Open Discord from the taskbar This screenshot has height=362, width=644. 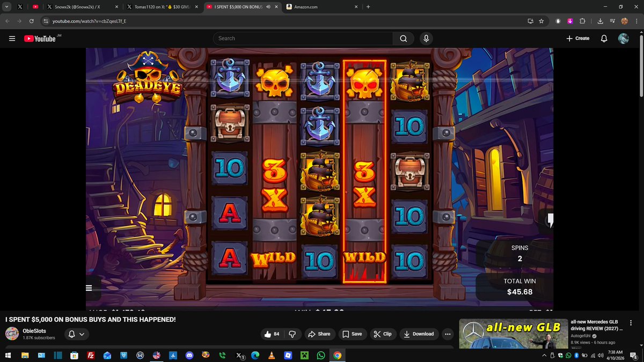pyautogui.click(x=189, y=355)
